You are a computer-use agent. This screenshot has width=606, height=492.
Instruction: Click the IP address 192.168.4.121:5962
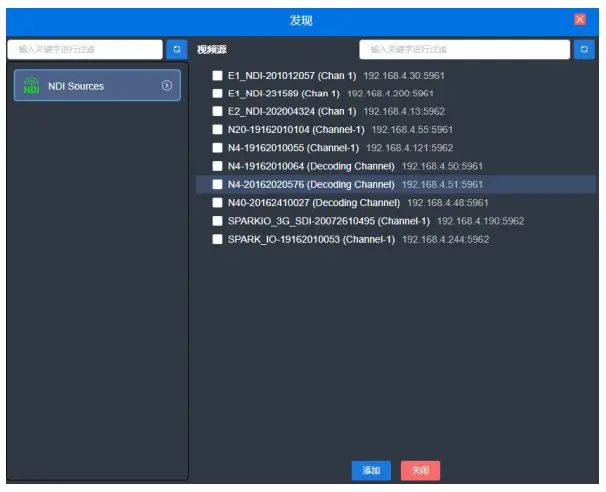click(409, 148)
